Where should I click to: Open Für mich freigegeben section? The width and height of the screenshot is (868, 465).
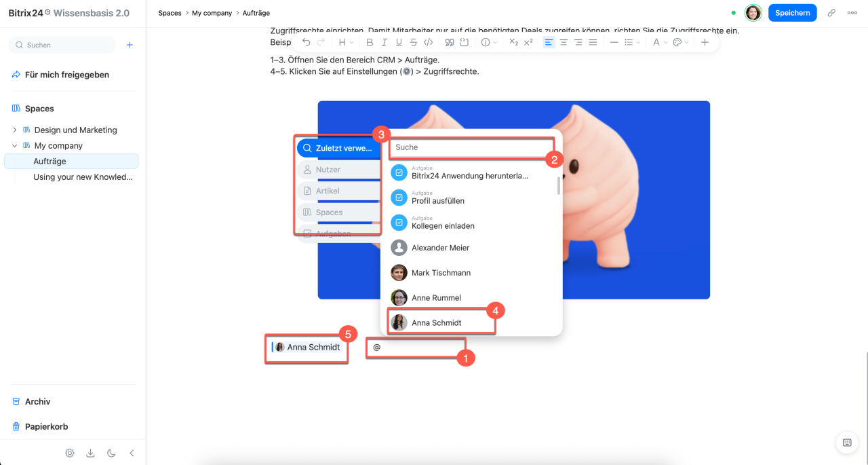pos(67,75)
